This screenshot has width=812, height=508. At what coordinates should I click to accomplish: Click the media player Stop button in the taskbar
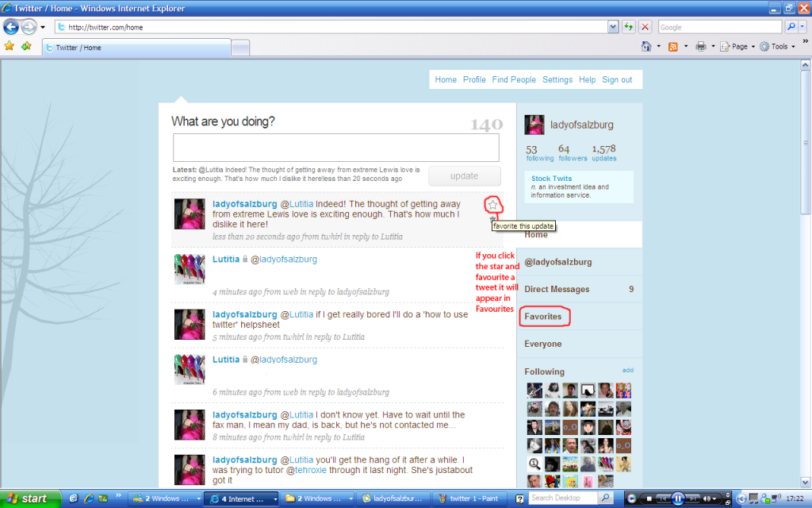(x=649, y=498)
